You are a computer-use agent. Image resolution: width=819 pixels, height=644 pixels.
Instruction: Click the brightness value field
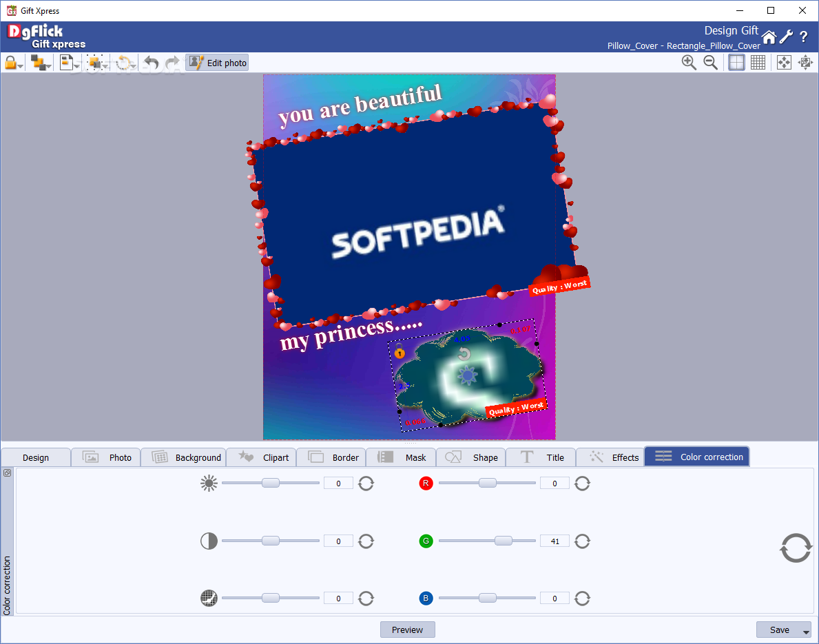click(338, 484)
